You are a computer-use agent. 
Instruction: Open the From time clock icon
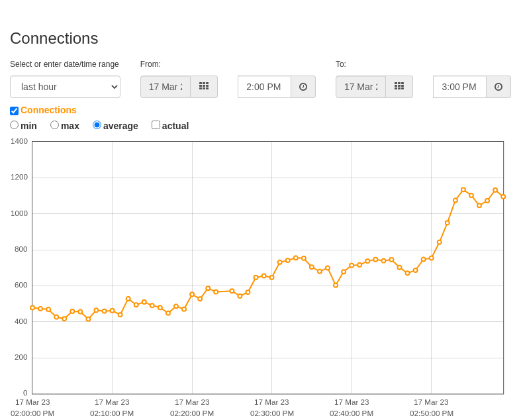point(303,87)
